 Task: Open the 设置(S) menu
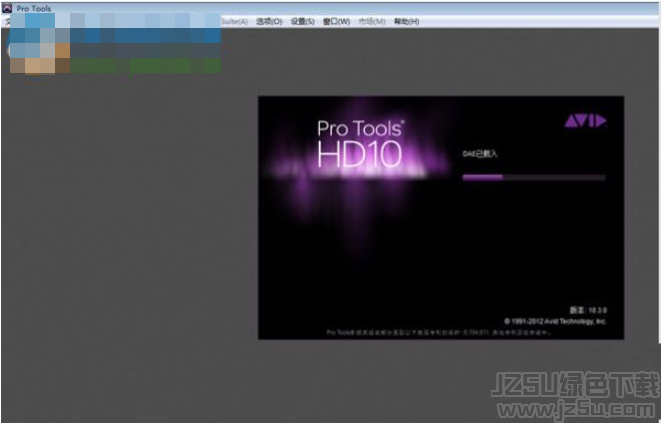(x=303, y=21)
